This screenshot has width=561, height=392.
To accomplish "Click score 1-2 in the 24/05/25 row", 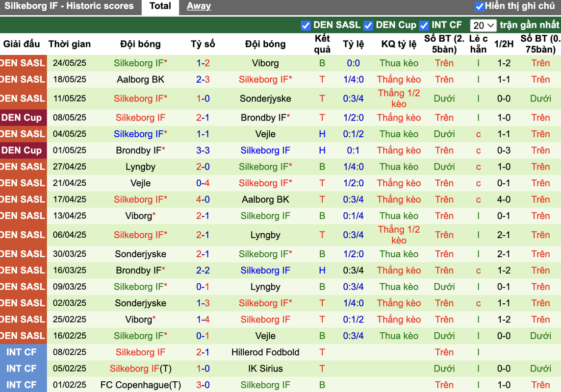I will tap(203, 63).
